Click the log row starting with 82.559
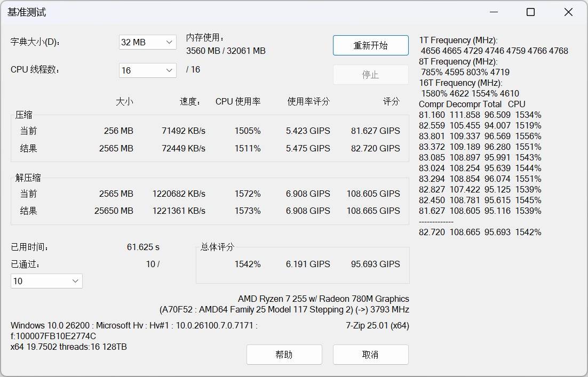Viewport: 588px width, 377px height. pyautogui.click(x=480, y=125)
